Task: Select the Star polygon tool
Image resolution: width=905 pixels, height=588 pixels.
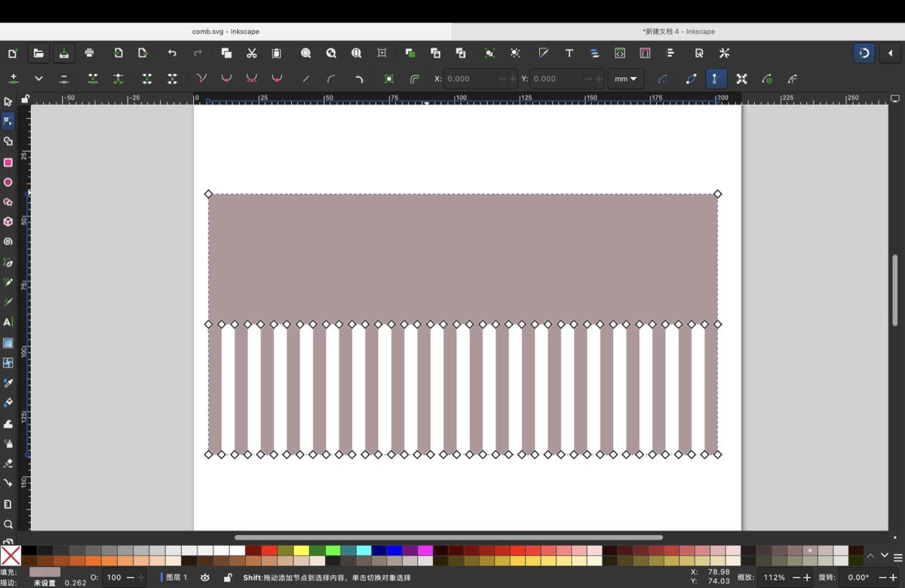Action: pyautogui.click(x=8, y=202)
